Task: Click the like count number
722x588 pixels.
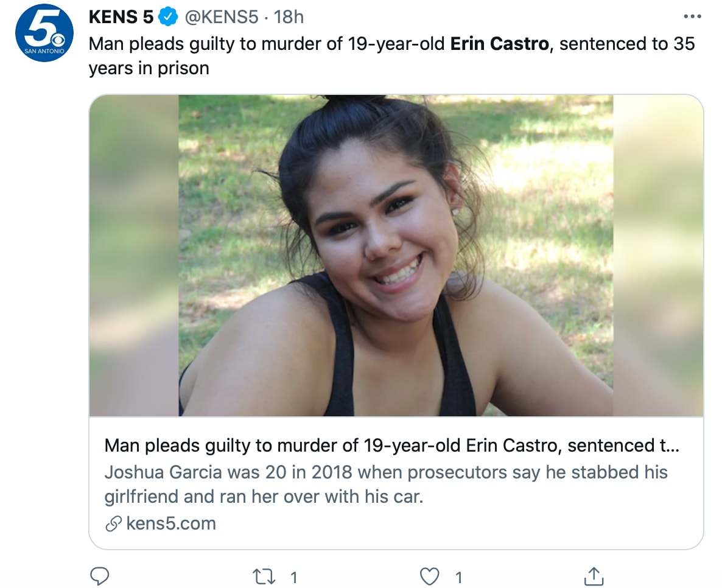Action: click(x=458, y=576)
